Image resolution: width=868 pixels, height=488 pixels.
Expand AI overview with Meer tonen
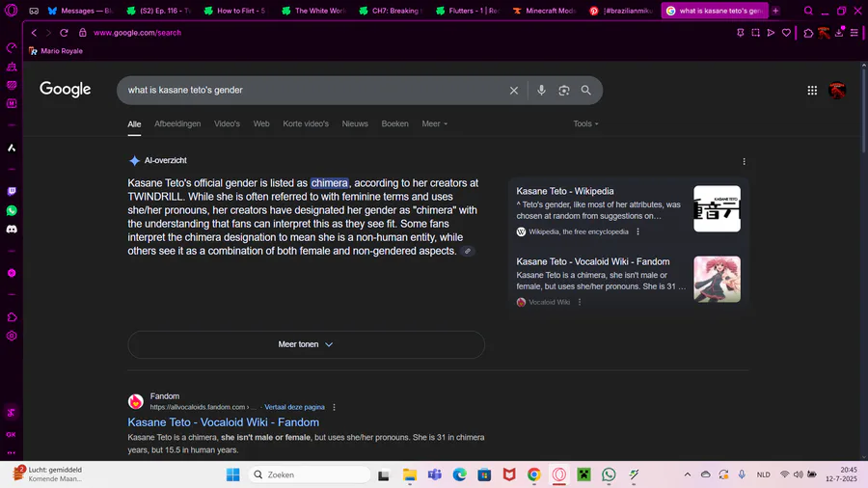[306, 344]
